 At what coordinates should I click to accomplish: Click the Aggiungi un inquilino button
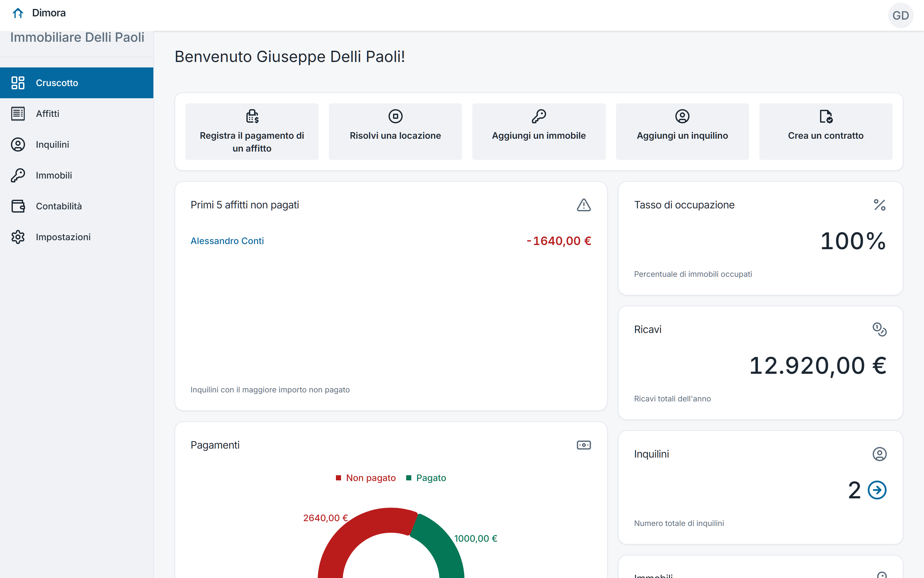682,132
